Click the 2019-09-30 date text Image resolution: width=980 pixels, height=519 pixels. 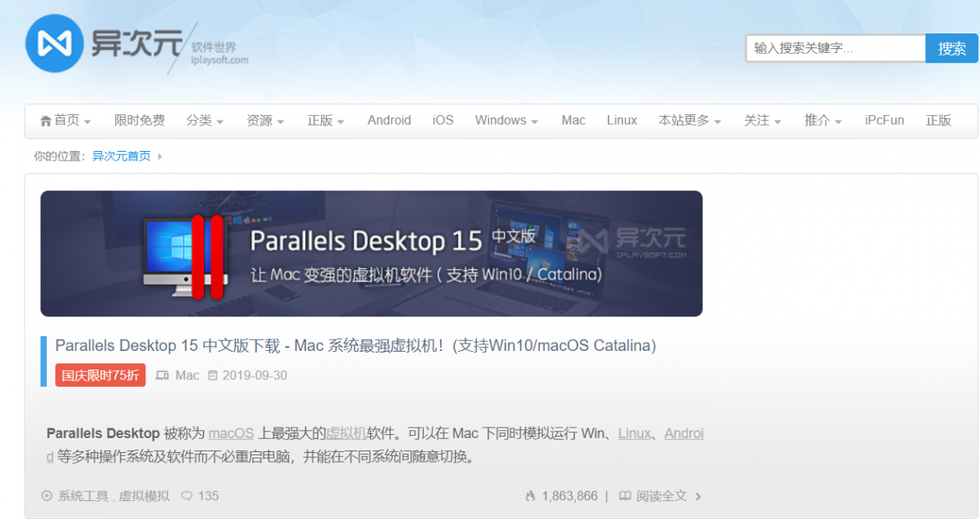coord(255,375)
